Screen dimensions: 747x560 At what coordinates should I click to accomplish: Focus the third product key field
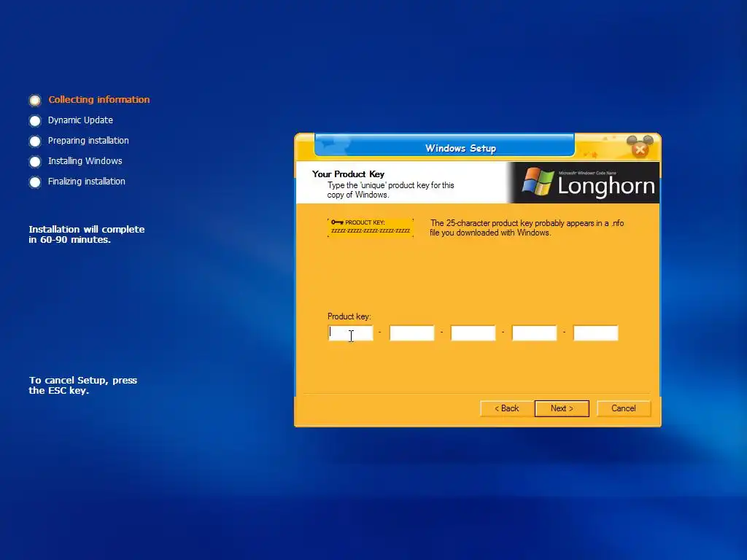[473, 332]
